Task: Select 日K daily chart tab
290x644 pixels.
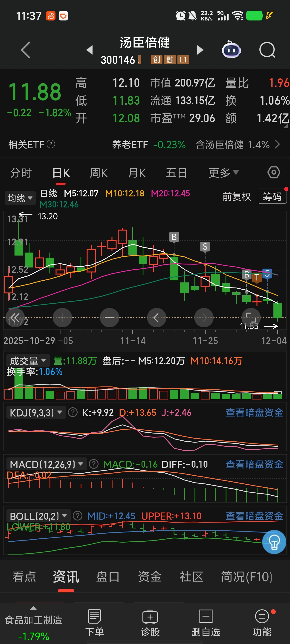Action: pos(61,173)
